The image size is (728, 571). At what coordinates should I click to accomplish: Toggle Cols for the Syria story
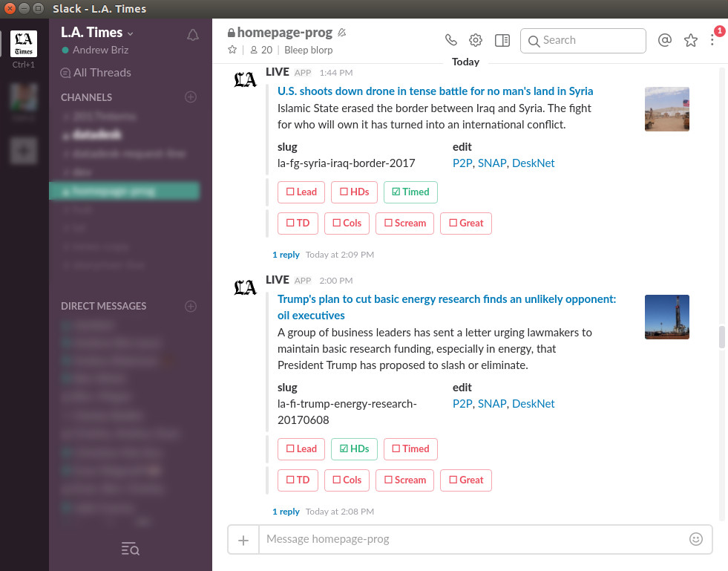(347, 223)
